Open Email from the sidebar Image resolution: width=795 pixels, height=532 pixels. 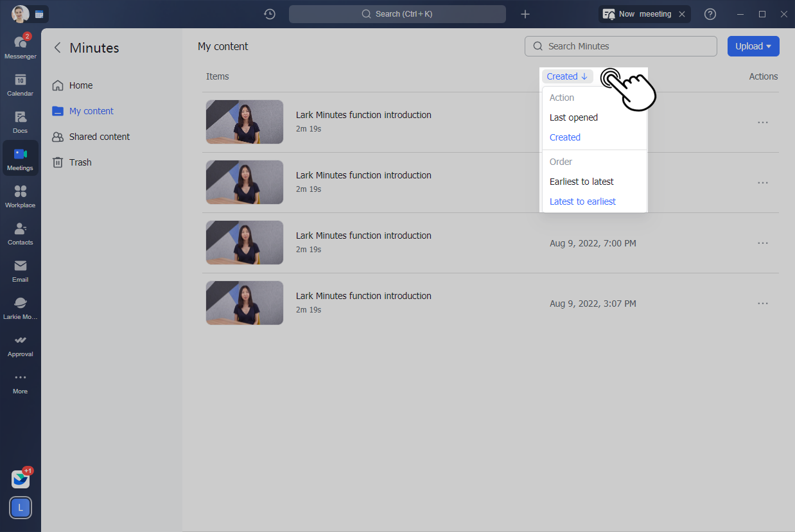[20, 270]
